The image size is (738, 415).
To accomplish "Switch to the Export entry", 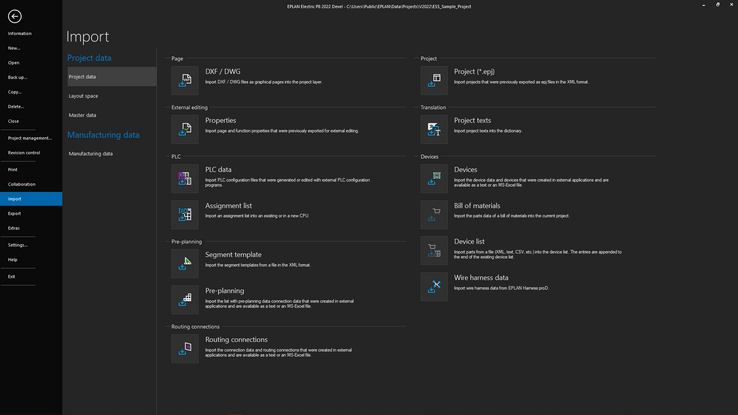I will (31, 213).
